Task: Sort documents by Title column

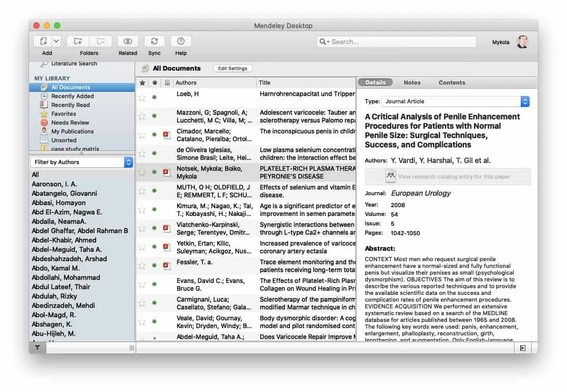Action: point(306,83)
